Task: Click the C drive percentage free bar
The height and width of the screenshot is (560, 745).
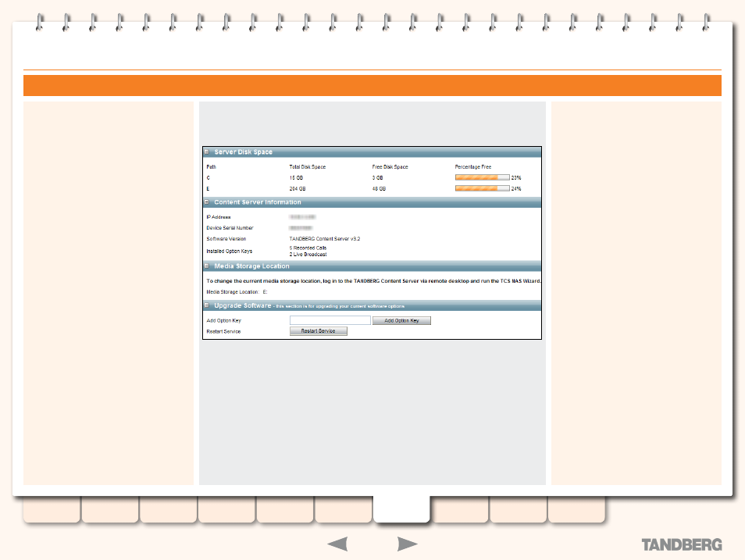Action: [x=483, y=177]
